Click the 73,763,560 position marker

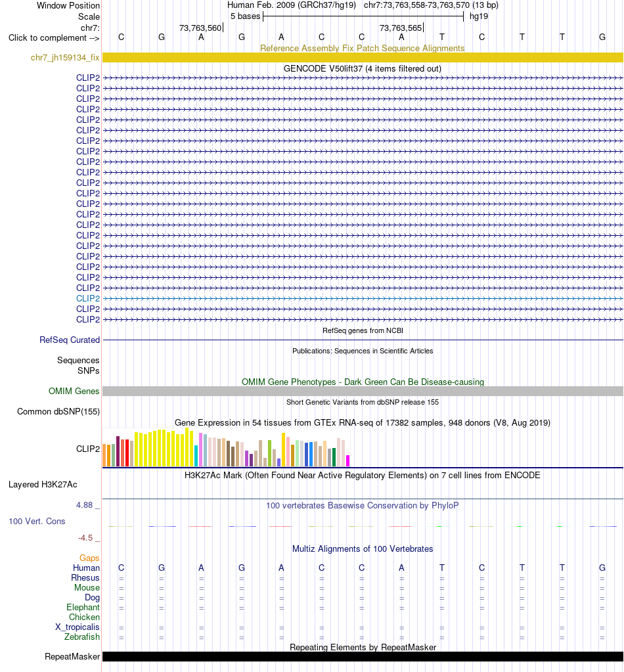[x=200, y=28]
